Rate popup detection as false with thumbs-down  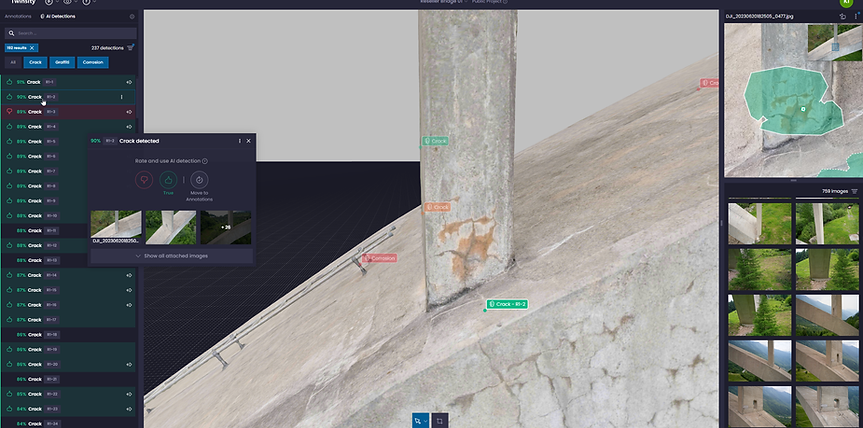pyautogui.click(x=144, y=180)
